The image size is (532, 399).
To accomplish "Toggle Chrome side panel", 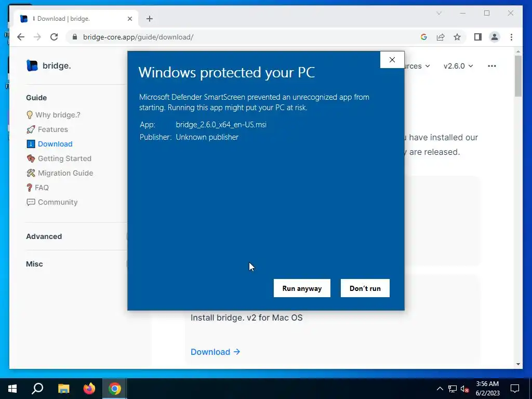I will (x=478, y=37).
